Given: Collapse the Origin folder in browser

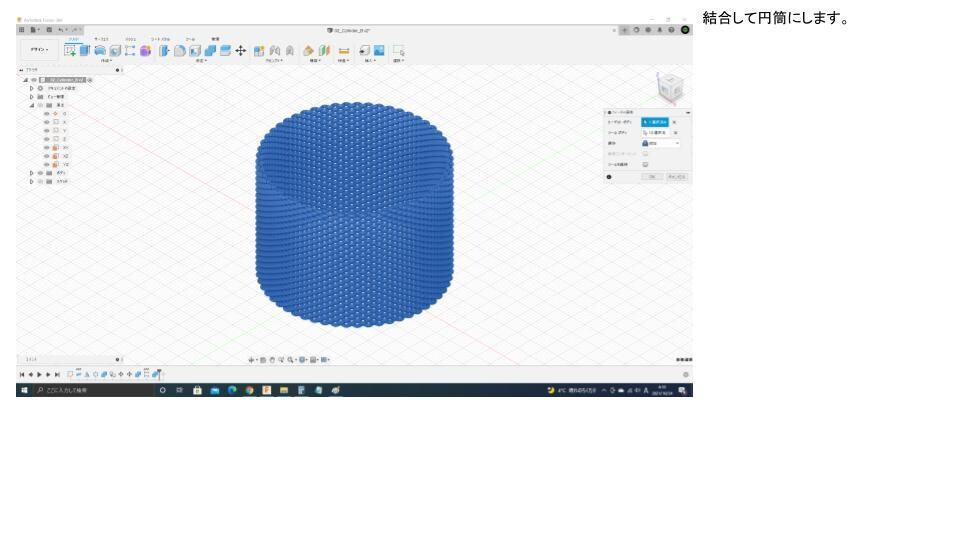Looking at the screenshot, I should (x=32, y=105).
